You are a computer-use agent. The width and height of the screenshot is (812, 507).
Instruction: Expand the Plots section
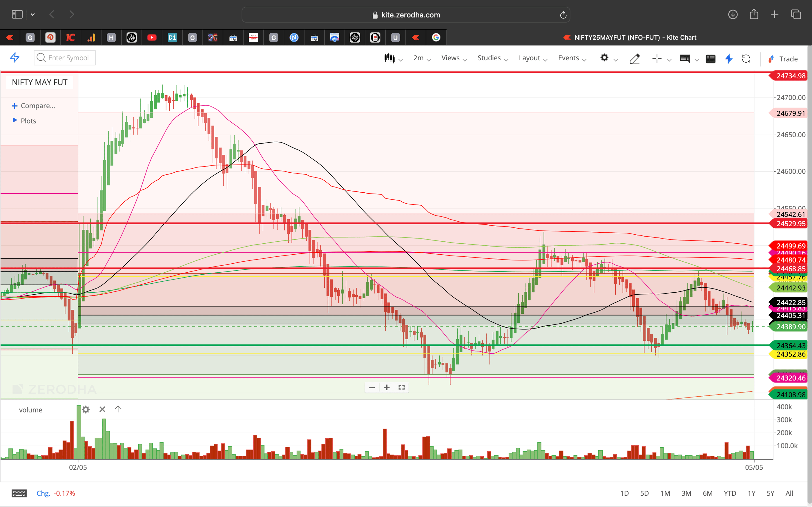[28, 121]
